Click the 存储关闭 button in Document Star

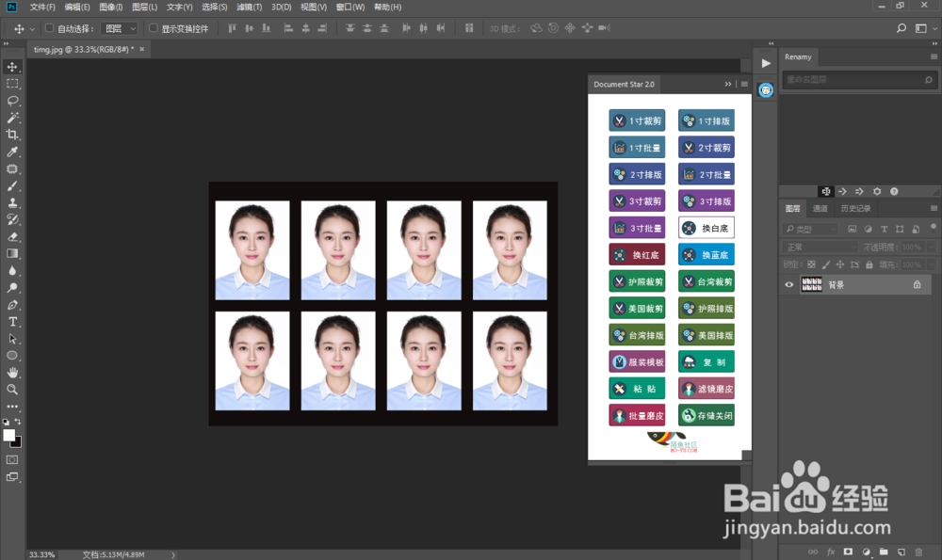pos(706,414)
